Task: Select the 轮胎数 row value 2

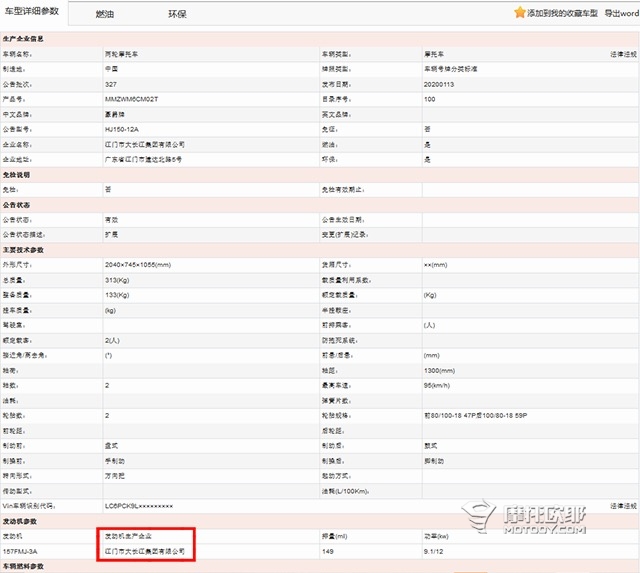Action: pyautogui.click(x=107, y=415)
